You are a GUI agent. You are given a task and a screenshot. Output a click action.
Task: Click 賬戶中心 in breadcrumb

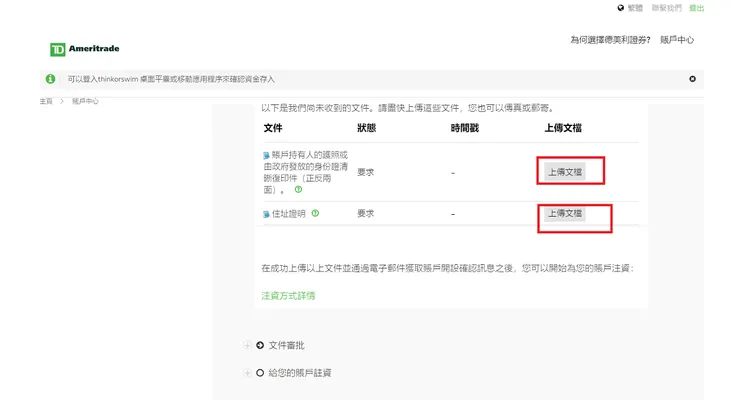(85, 101)
